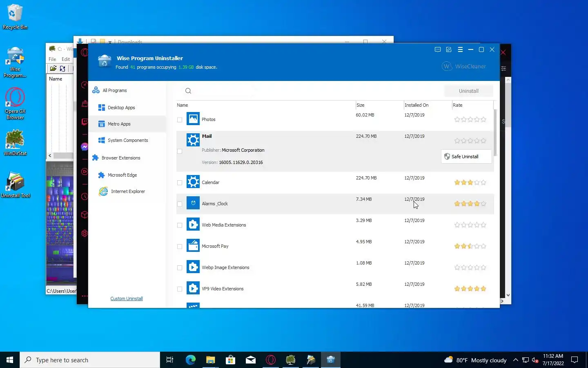The height and width of the screenshot is (368, 588).
Task: Click the history clock in Opera GX sidebar
Action: point(85,196)
